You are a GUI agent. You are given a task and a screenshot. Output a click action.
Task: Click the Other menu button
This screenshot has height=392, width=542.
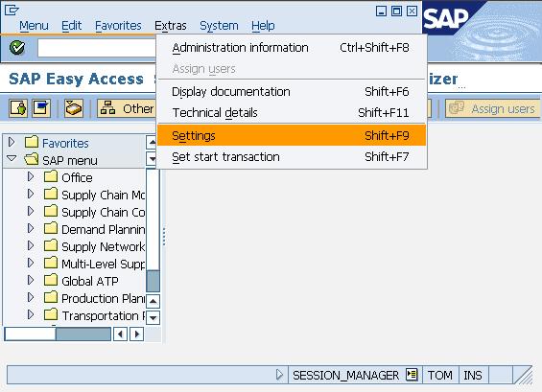tap(127, 108)
